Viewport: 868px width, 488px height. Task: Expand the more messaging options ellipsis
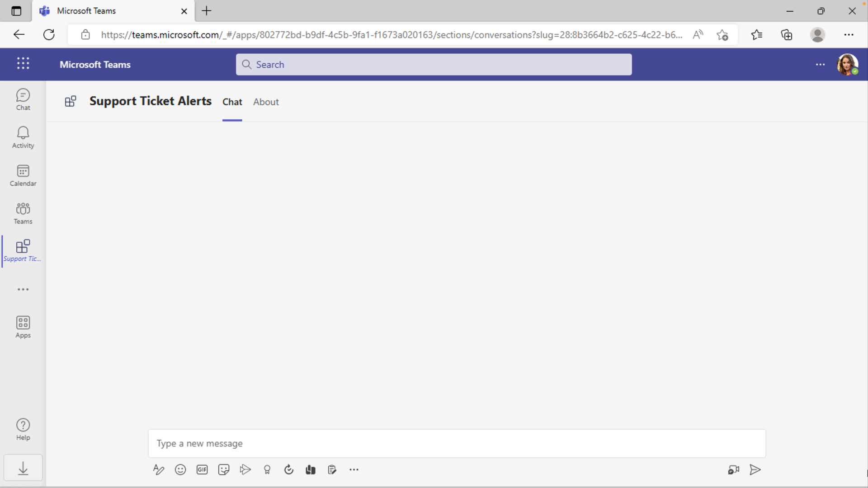point(354,469)
